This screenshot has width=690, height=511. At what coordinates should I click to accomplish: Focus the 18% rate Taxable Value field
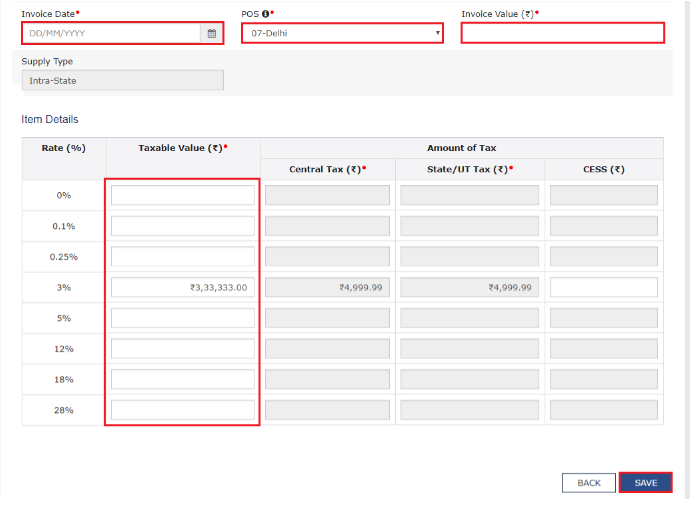[x=183, y=380]
